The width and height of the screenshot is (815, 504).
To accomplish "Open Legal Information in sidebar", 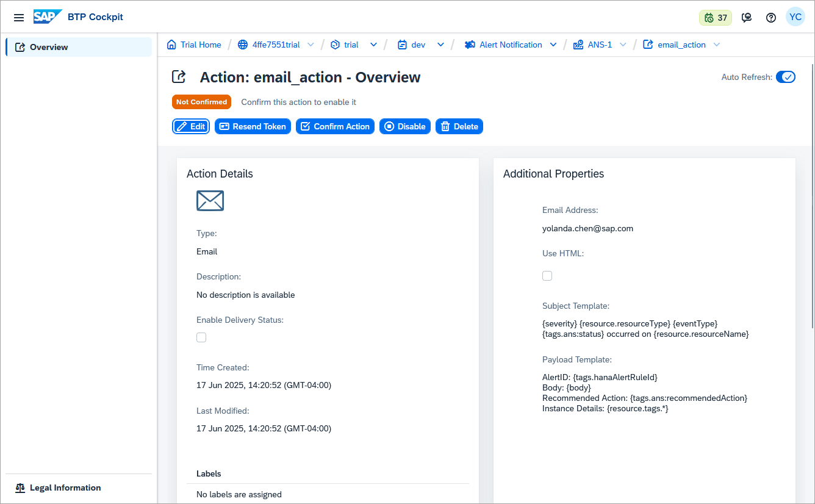I will (x=79, y=488).
